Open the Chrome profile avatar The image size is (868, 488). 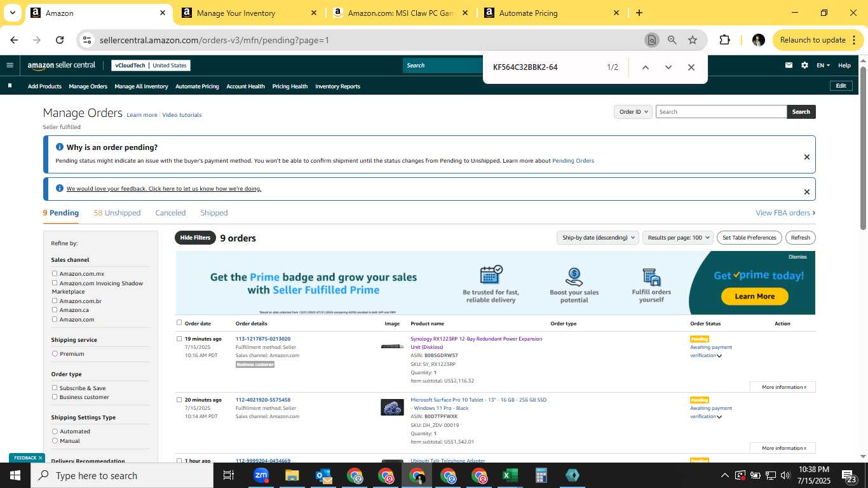coord(758,40)
